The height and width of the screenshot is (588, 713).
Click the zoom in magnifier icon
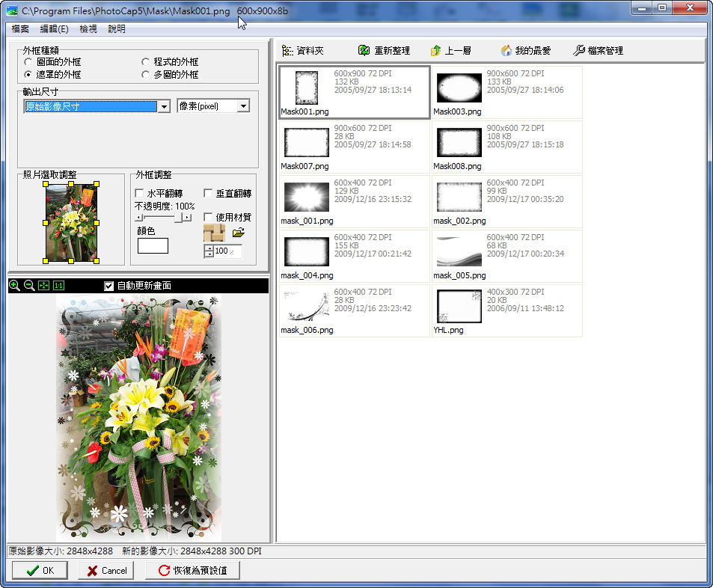(15, 286)
